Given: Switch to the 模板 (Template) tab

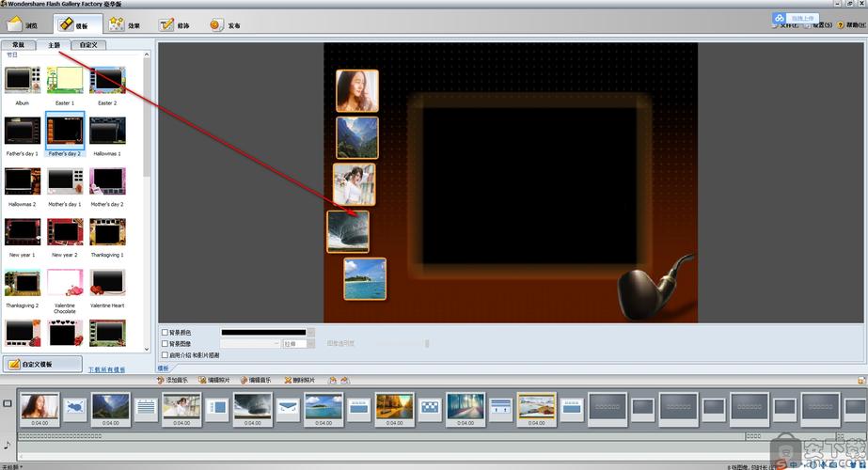Looking at the screenshot, I should (76, 25).
